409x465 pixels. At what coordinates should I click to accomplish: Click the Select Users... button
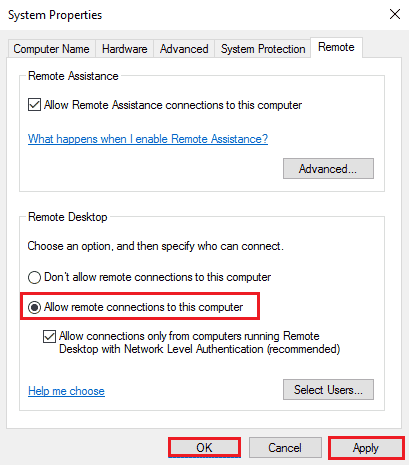[x=328, y=389]
